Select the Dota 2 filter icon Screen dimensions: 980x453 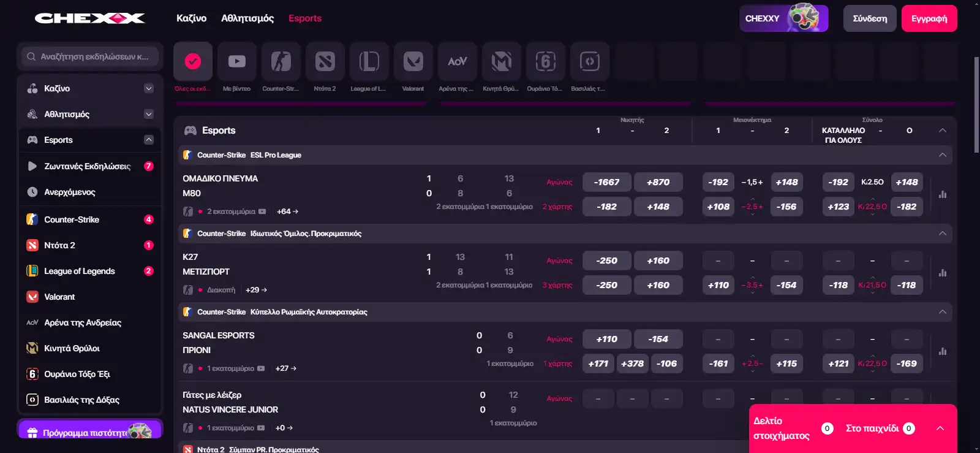[325, 61]
